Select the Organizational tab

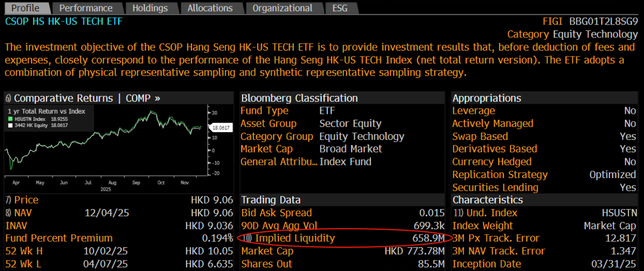point(282,8)
